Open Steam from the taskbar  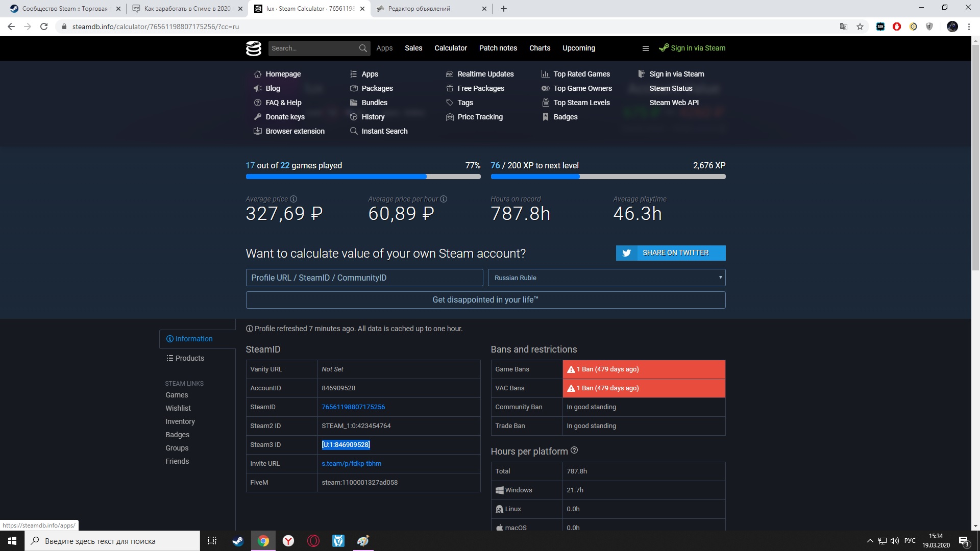(238, 541)
